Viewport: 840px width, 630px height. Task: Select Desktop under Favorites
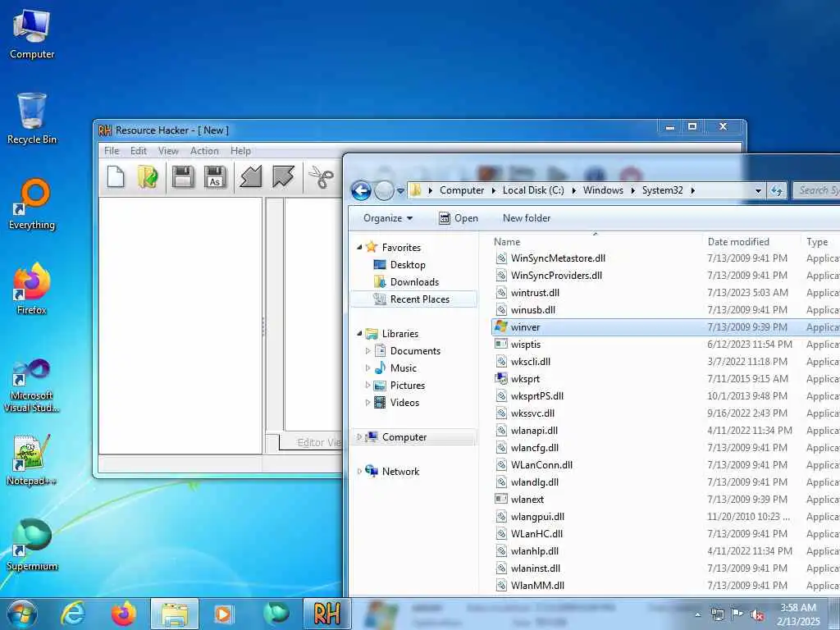tap(399, 265)
